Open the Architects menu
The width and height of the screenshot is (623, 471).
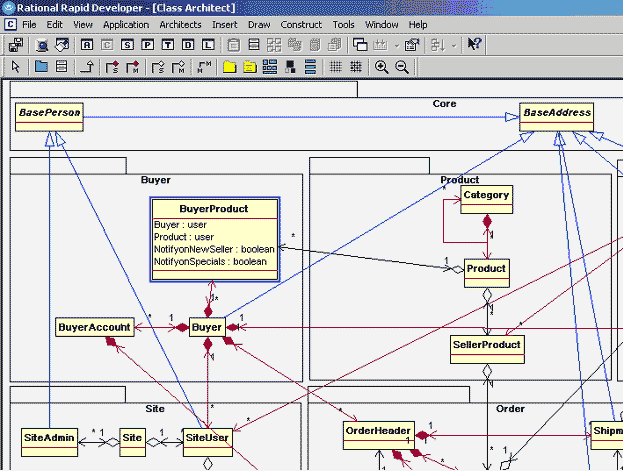[x=180, y=23]
